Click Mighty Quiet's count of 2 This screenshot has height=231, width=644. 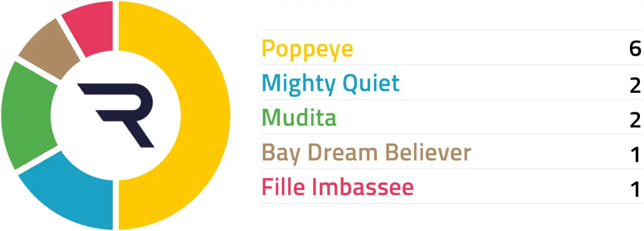(x=635, y=86)
